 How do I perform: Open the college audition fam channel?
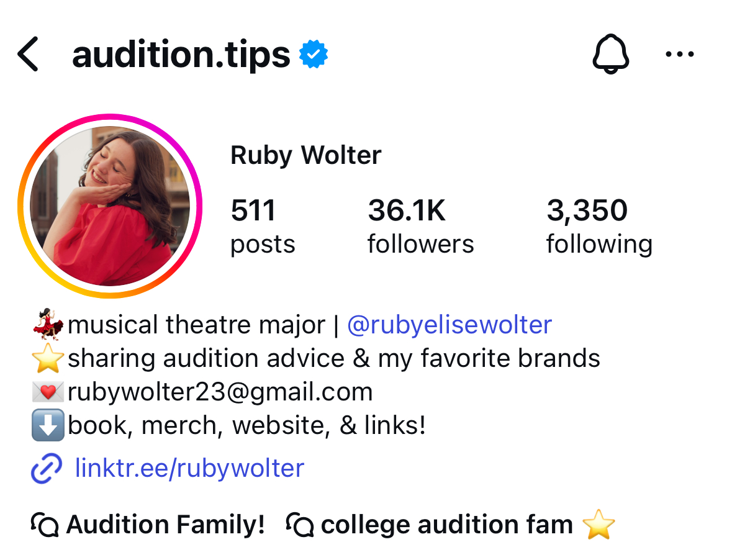pos(446,525)
